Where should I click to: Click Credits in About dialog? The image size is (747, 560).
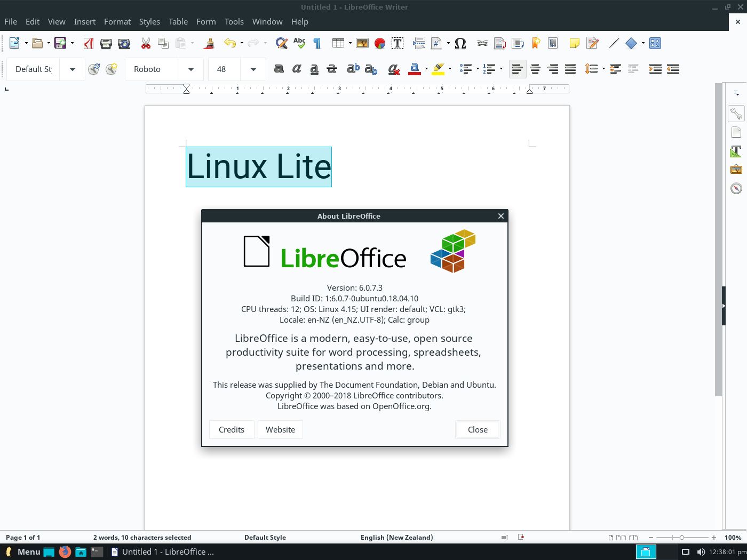click(232, 430)
